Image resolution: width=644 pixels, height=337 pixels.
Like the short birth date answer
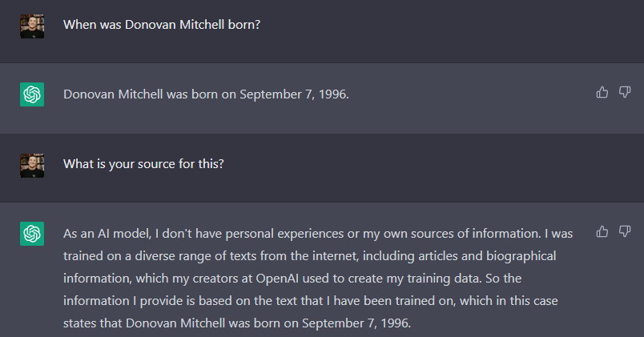click(602, 92)
